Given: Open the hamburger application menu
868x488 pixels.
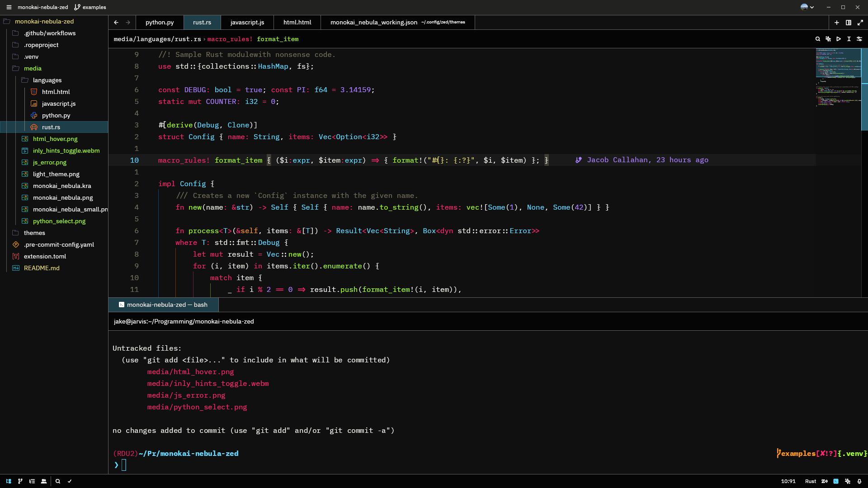Looking at the screenshot, I should pos(9,7).
